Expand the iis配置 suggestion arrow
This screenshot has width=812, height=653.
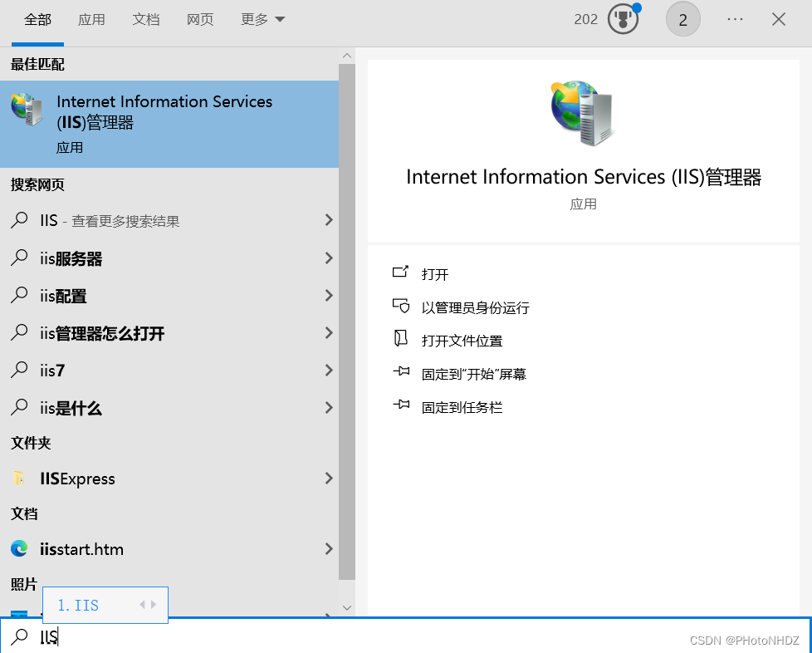[x=328, y=296]
